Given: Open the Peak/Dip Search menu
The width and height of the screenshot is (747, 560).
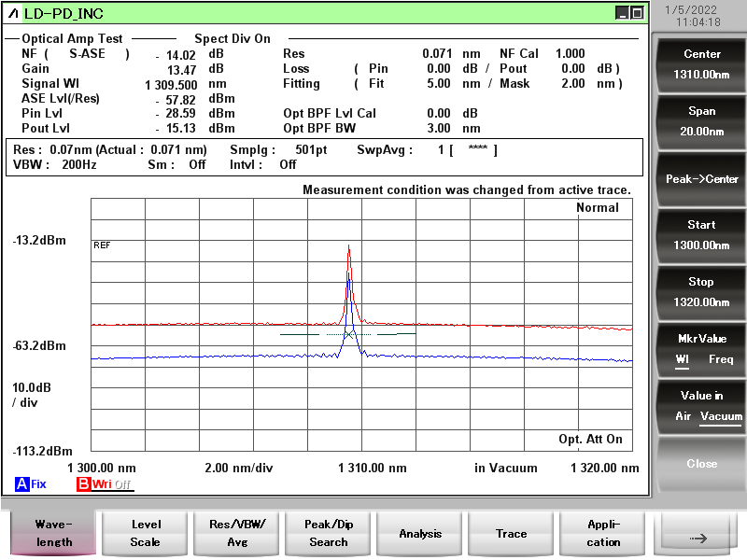Looking at the screenshot, I should pos(329,533).
